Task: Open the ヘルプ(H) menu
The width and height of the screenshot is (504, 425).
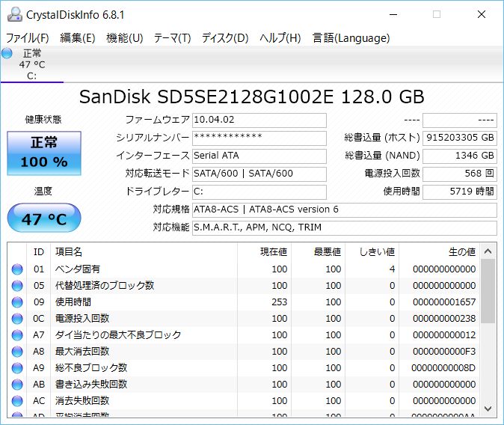Action: [280, 38]
